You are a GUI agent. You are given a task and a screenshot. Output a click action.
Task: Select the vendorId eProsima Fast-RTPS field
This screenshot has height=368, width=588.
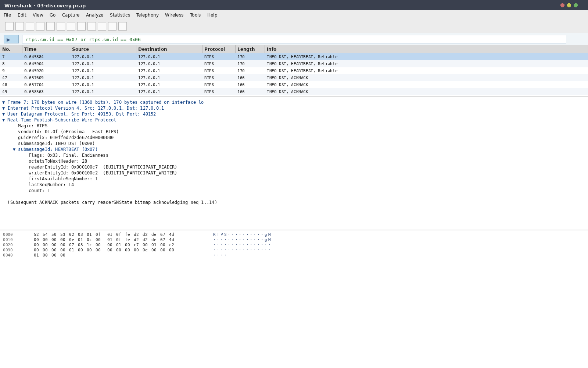click(x=68, y=132)
